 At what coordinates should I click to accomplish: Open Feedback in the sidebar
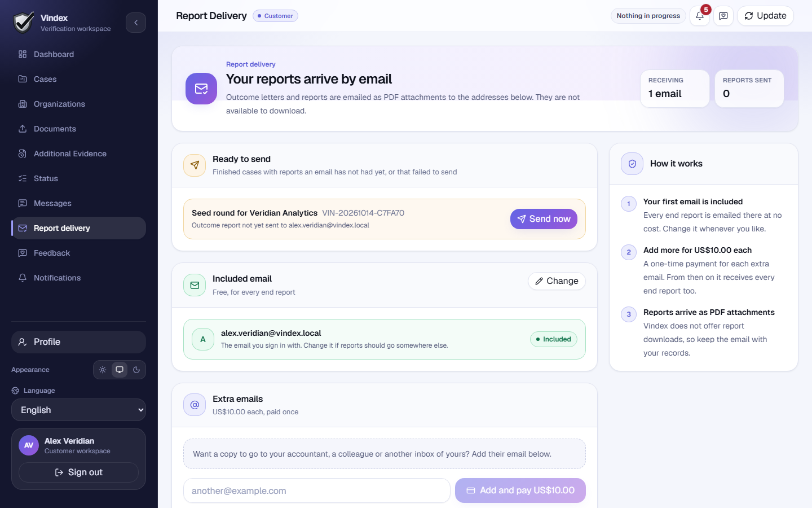tap(78, 253)
